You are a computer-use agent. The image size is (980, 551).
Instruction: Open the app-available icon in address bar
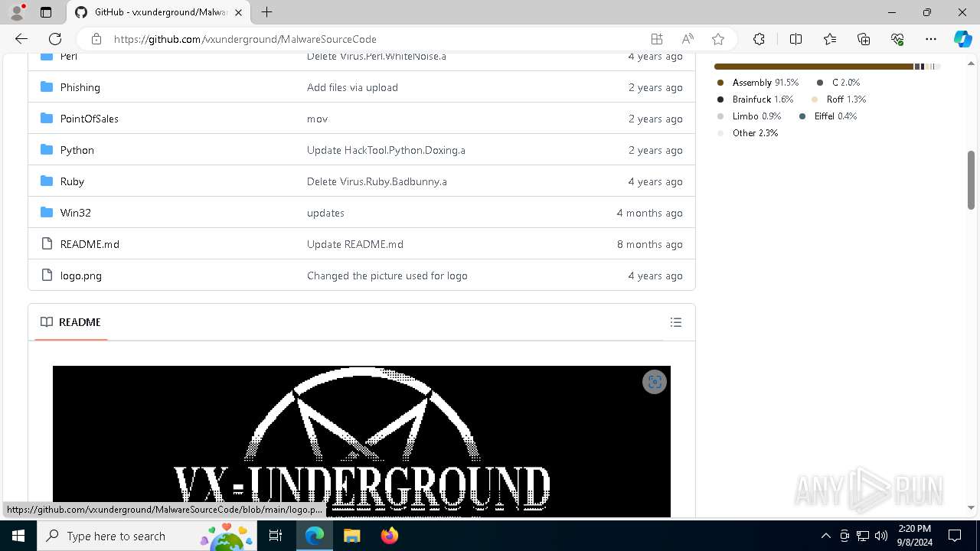(656, 39)
